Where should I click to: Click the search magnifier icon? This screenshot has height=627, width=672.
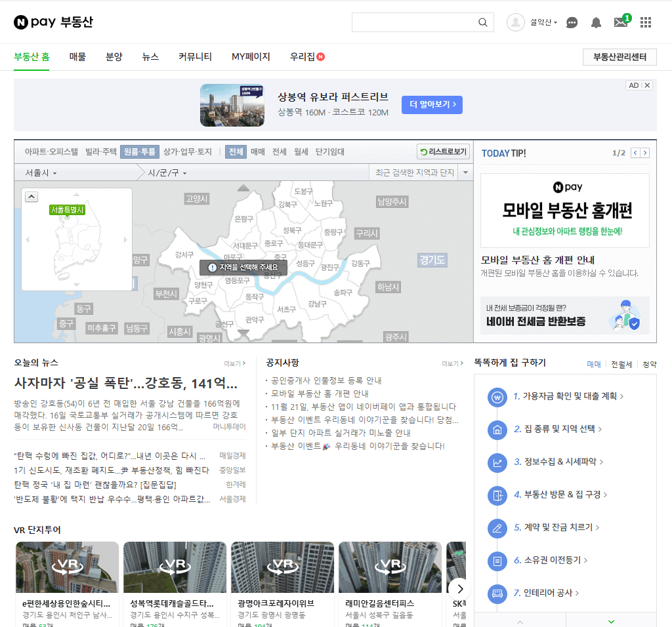click(482, 22)
